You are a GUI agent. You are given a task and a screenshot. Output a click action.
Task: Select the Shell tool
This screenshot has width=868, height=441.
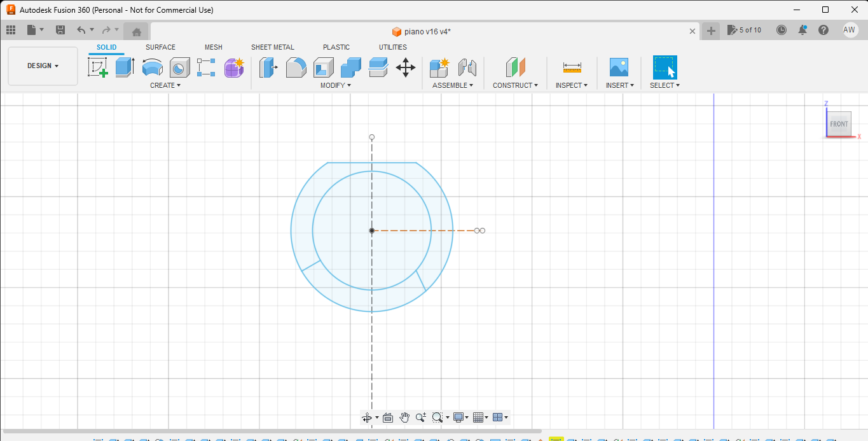323,67
